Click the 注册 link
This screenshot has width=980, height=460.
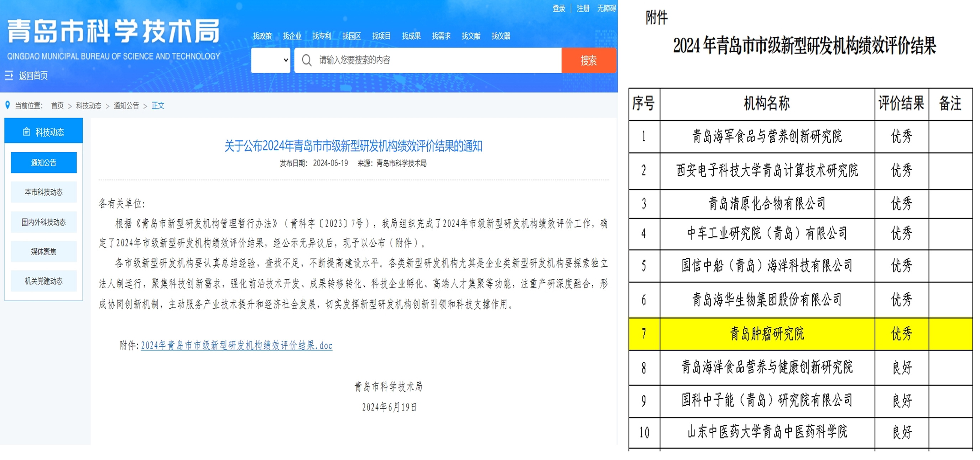tap(583, 9)
